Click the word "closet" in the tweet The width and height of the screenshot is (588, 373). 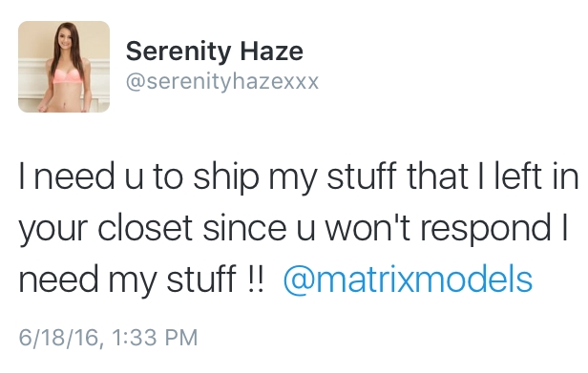pyautogui.click(x=145, y=228)
